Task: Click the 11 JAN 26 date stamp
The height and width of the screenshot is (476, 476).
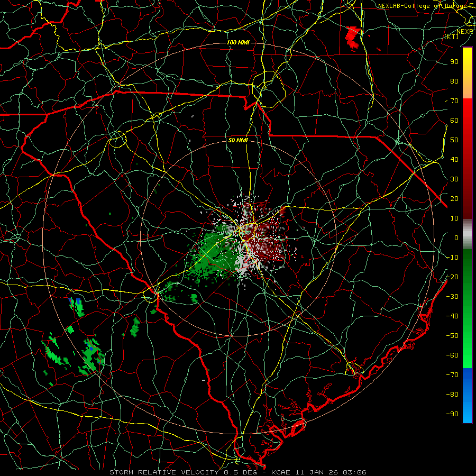Action: click(x=317, y=472)
